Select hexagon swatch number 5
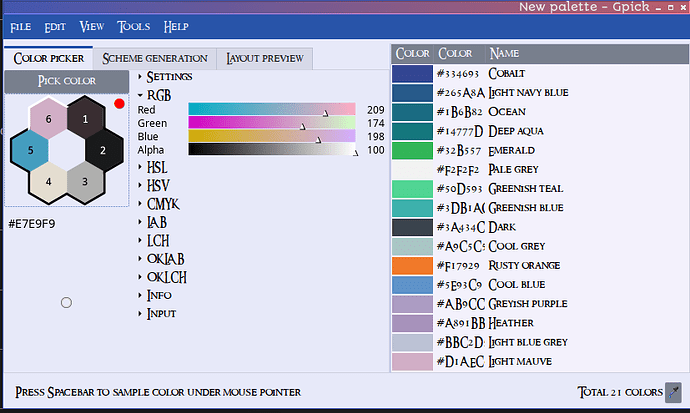This screenshot has height=413, width=690. (31, 151)
